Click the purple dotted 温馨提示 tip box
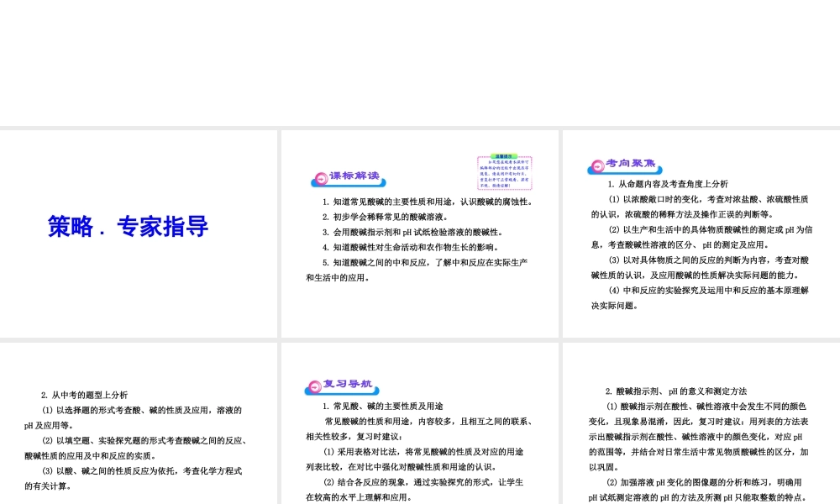 (504, 172)
